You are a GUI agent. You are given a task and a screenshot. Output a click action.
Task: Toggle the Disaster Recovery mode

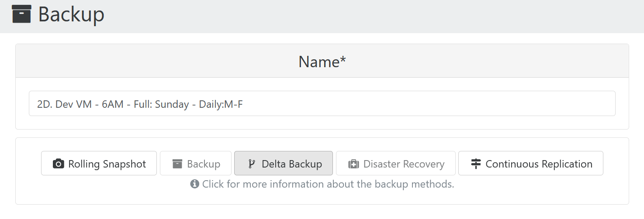pyautogui.click(x=396, y=163)
